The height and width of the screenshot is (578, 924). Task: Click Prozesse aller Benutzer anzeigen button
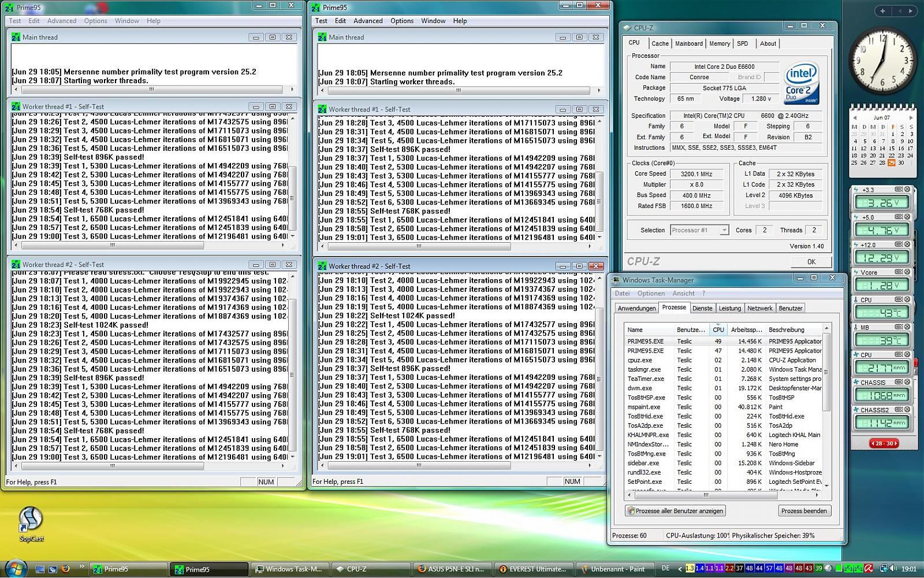pyautogui.click(x=676, y=511)
